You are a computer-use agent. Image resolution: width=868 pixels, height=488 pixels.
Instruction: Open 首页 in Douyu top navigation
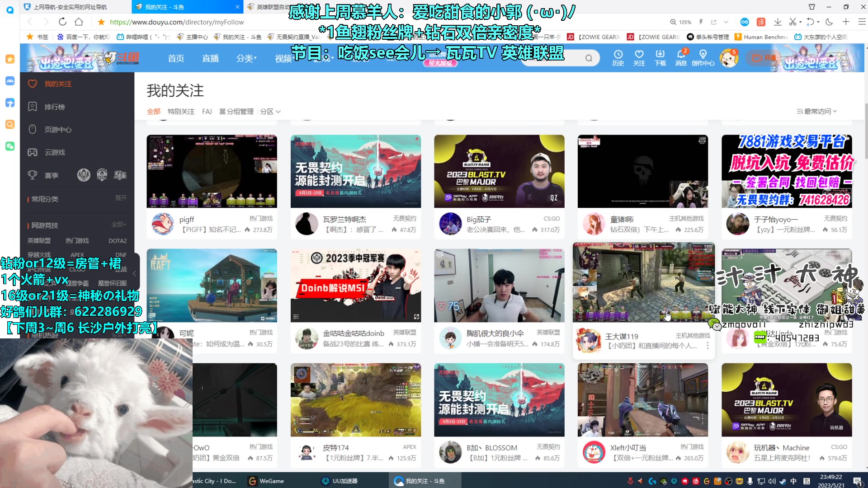coord(176,58)
